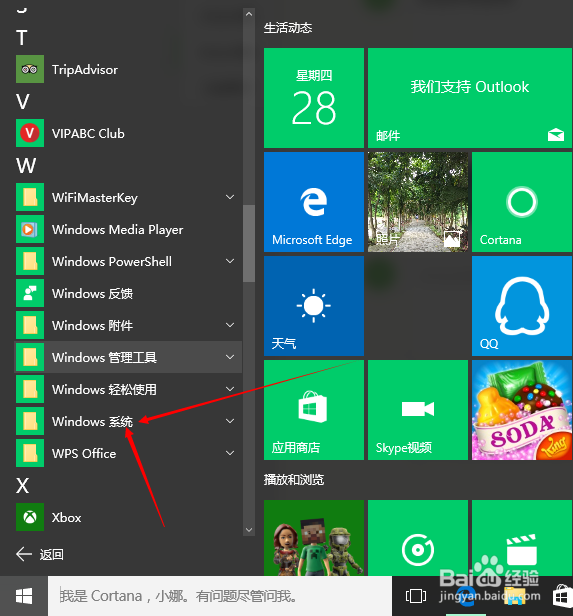Open the 邮件 Outlook mail tile
The height and width of the screenshot is (616, 573).
coord(470,98)
